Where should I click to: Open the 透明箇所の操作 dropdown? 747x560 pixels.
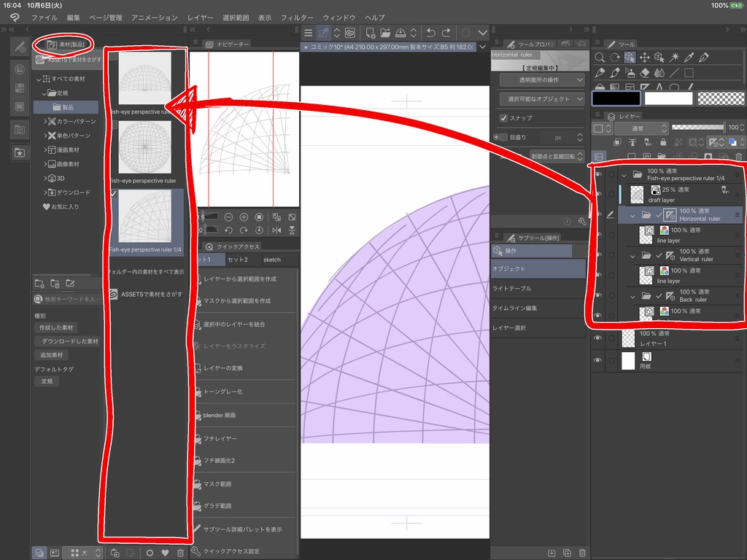click(x=540, y=80)
